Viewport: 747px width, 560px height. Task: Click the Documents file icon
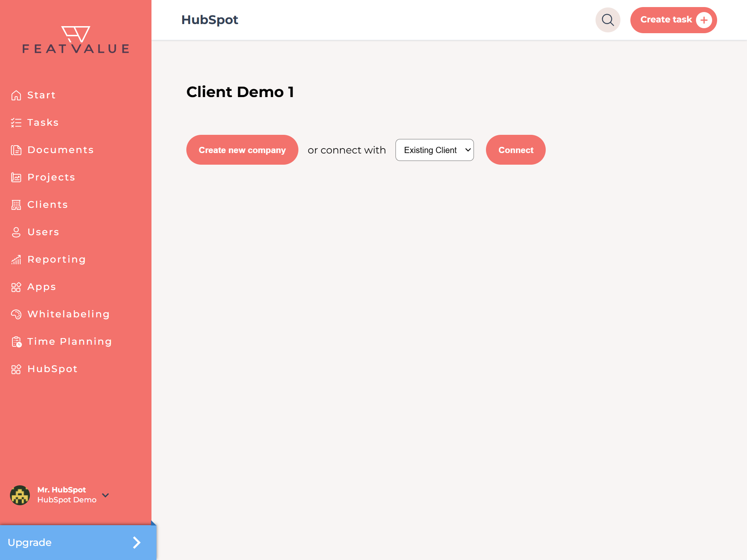pyautogui.click(x=16, y=150)
